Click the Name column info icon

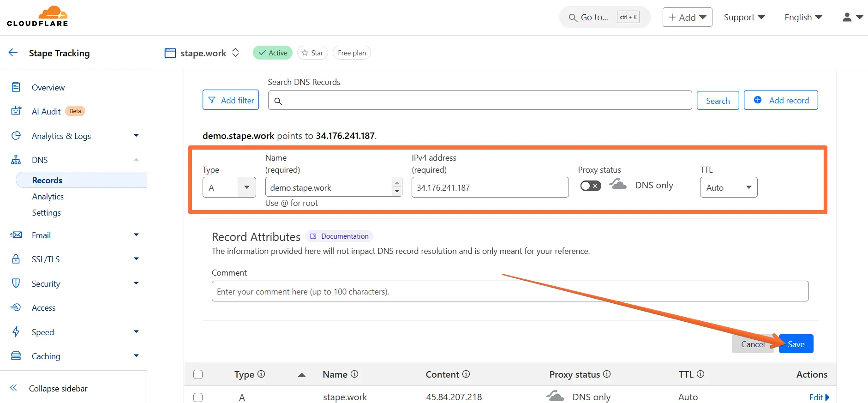point(354,374)
